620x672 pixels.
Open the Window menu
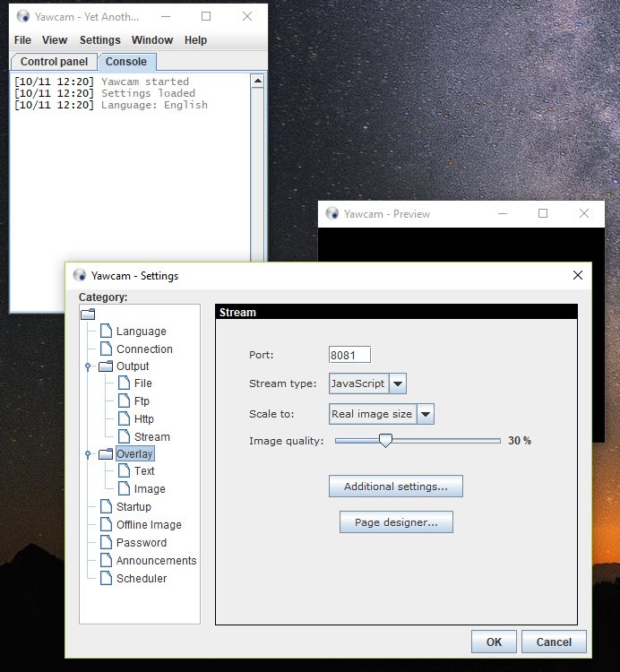pyautogui.click(x=152, y=39)
